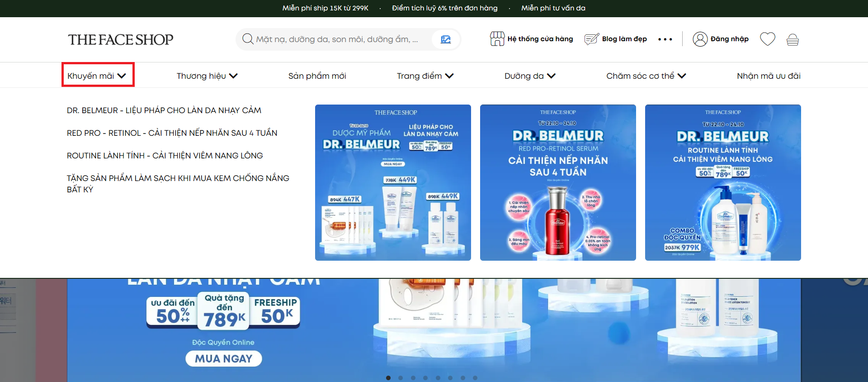
Task: Open DR. BELMEUR liệu pháp da nhạy cảm link
Action: coord(164,110)
